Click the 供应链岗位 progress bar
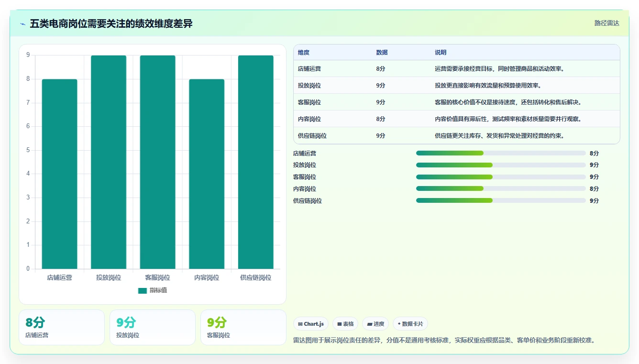The image size is (639, 364). click(501, 201)
